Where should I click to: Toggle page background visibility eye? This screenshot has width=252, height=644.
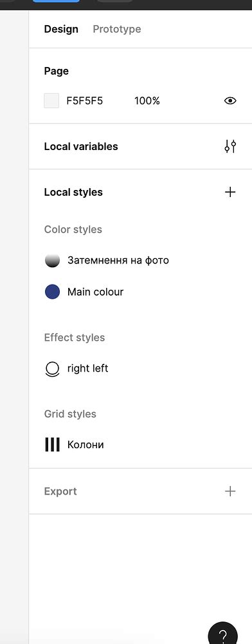(x=230, y=100)
